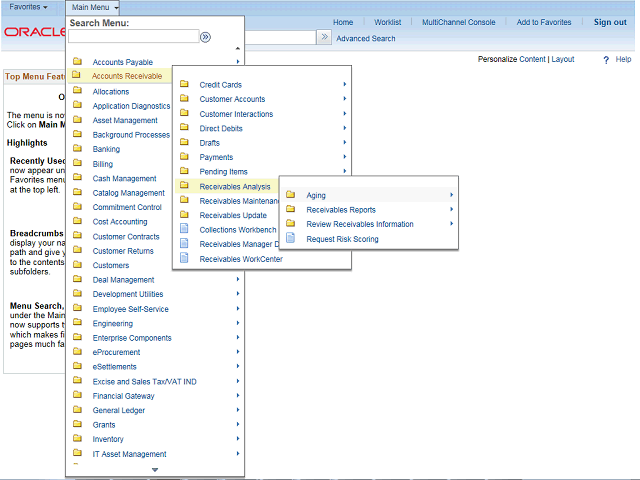Click the General Ledger folder icon
This screenshot has height=480, width=640.
click(77, 410)
